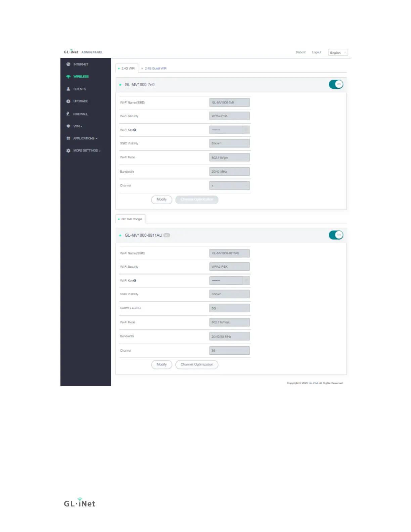411x532 pixels.
Task: Click info icon beside GL-MV1000-7e9 Wi-Fi Key
Action: pos(135,130)
